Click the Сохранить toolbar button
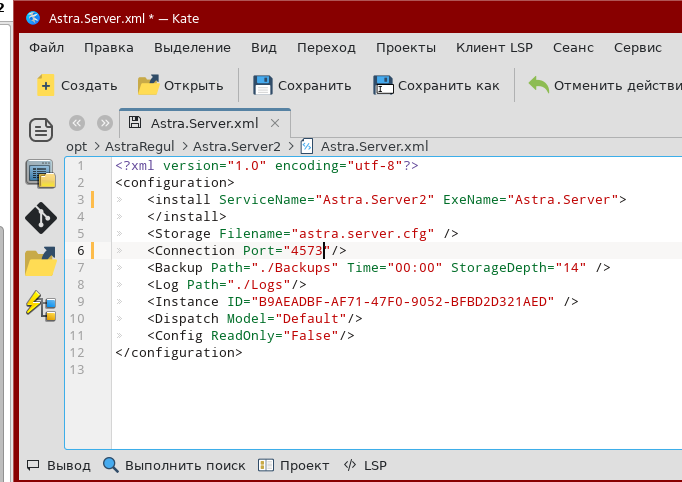 point(301,85)
